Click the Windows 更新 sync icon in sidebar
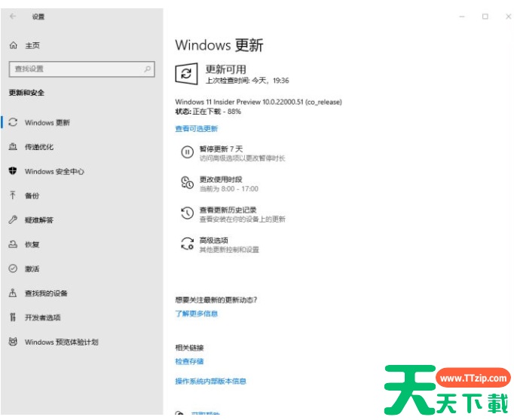 point(13,122)
